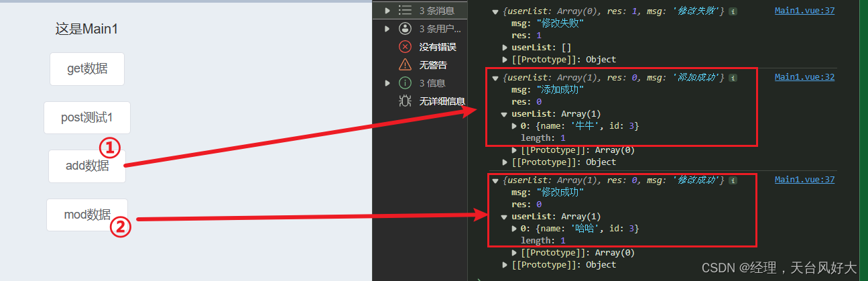This screenshot has height=281, width=868.
Task: Expand the 3 条用户 messages group
Action: tap(387, 28)
